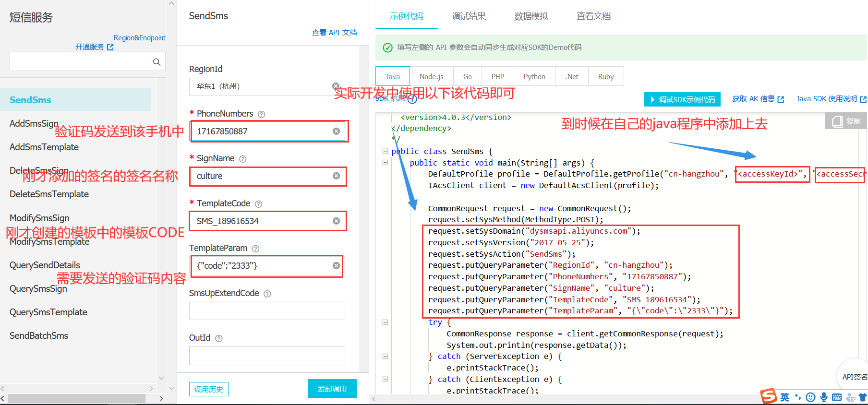
Task: Click the IME emoji smiley icon
Action: click(x=810, y=397)
